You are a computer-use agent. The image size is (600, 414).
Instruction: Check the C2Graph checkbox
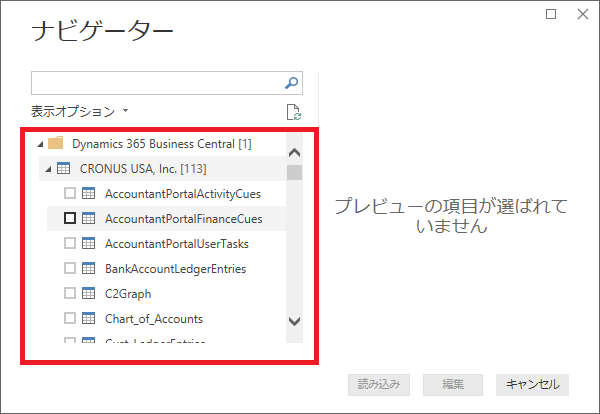[70, 293]
